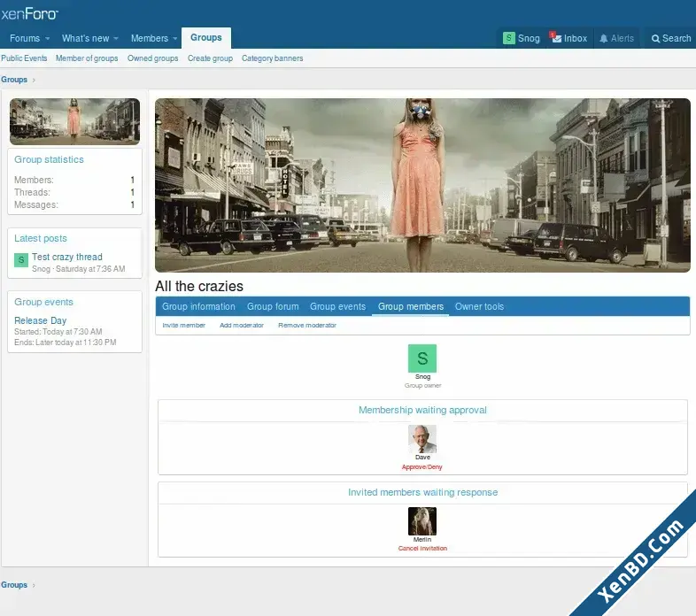This screenshot has width=696, height=616.
Task: Open the Inbox link
Action: pyautogui.click(x=576, y=39)
